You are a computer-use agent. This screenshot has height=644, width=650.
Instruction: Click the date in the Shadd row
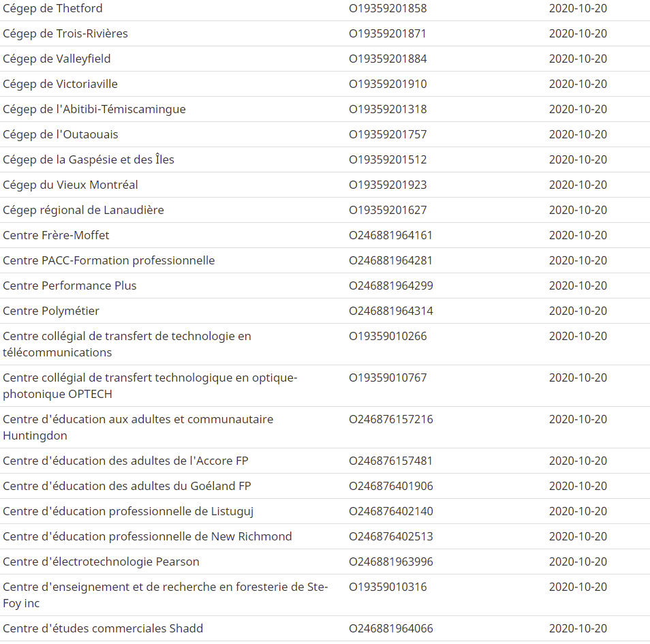(x=578, y=629)
